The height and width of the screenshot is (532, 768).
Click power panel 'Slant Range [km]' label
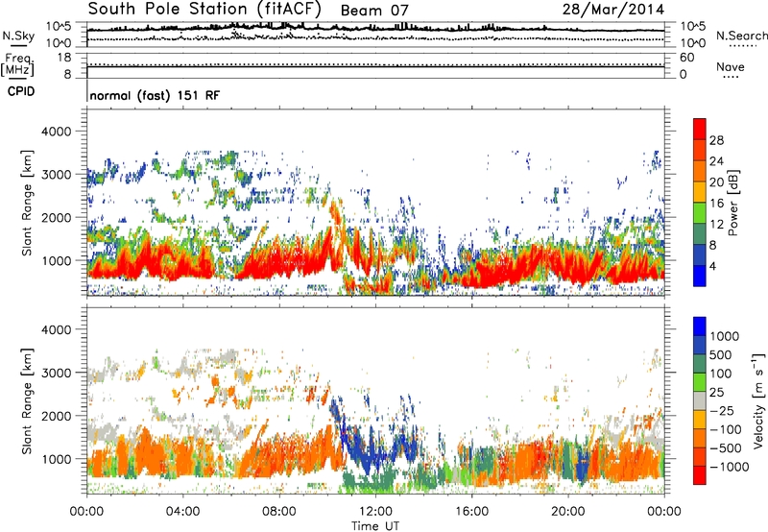pos(27,203)
